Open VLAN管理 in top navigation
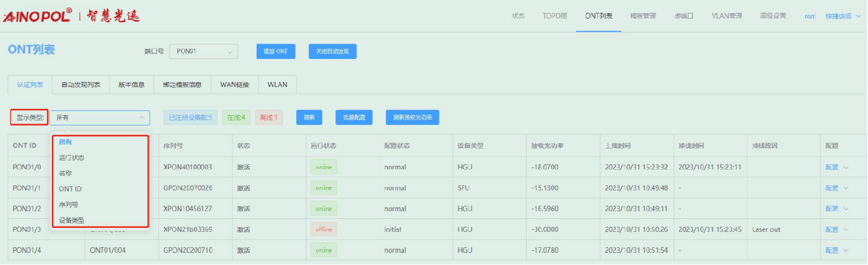868x265 pixels. tap(727, 16)
